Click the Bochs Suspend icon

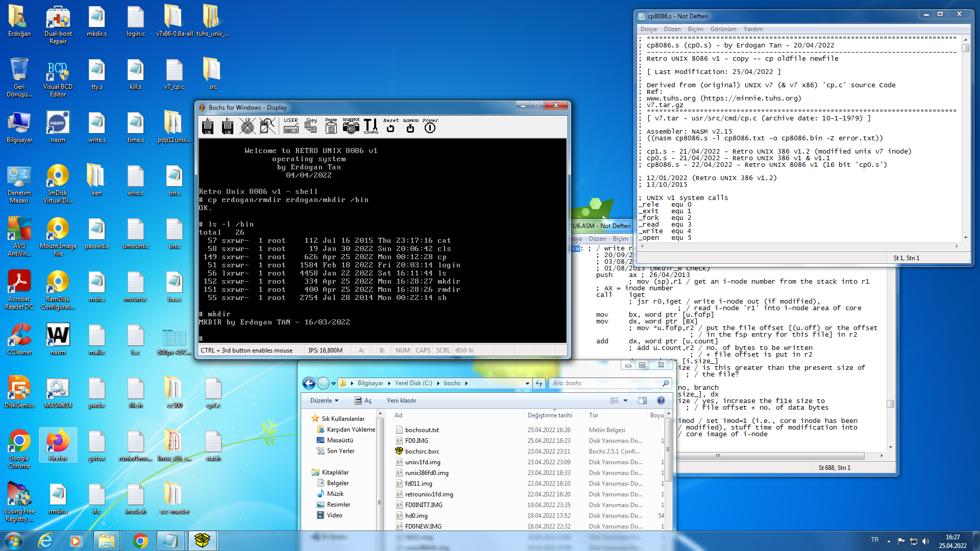(410, 127)
